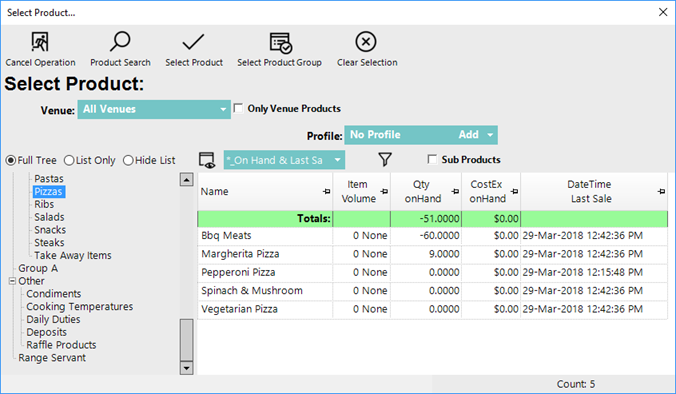The image size is (676, 394).
Task: Select Range Servant tree item
Action: pos(52,358)
